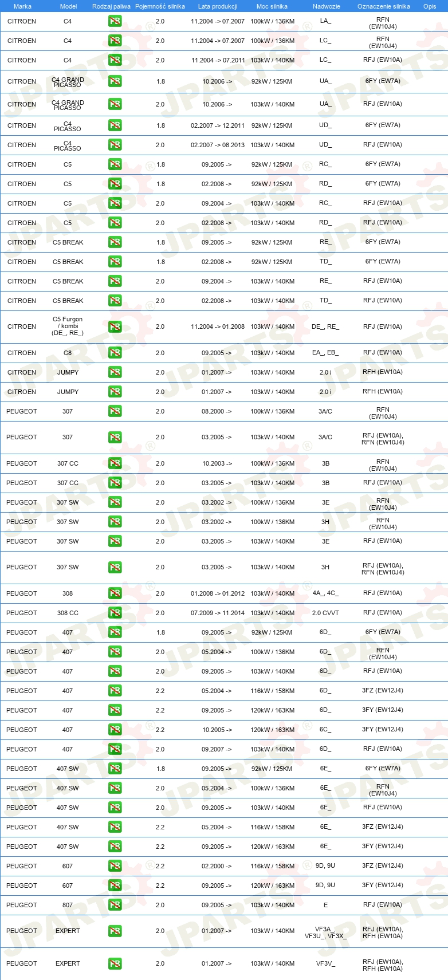Screen dimensions: 448x980
Task: Click petrol icon for C4 Picasso 1.8 UD_
Action: [115, 125]
